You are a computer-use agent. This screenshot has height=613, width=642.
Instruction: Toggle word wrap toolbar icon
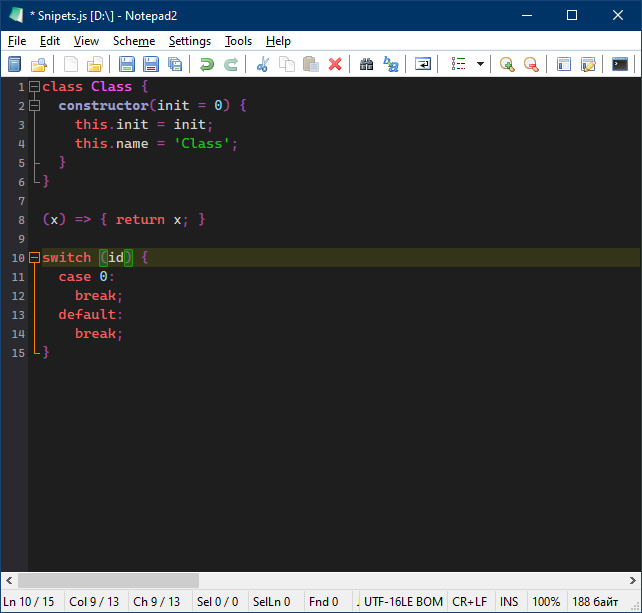click(x=423, y=64)
